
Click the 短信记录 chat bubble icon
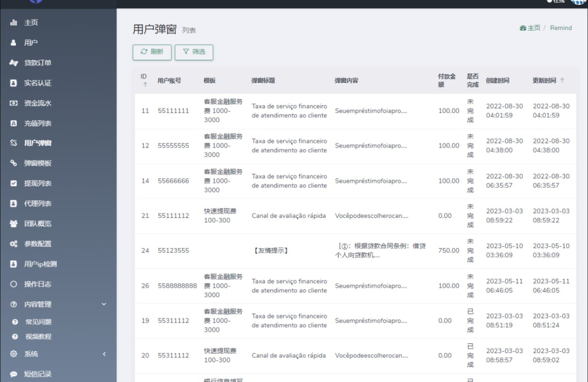pyautogui.click(x=14, y=374)
